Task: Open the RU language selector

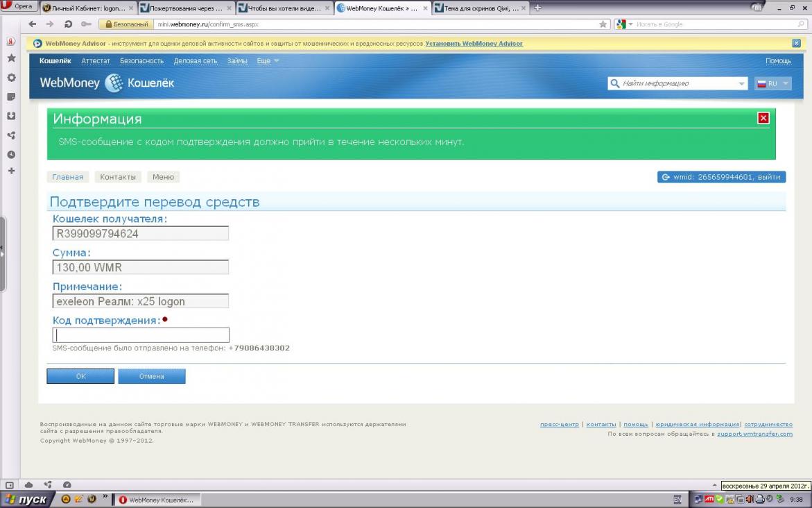Action: pos(772,83)
